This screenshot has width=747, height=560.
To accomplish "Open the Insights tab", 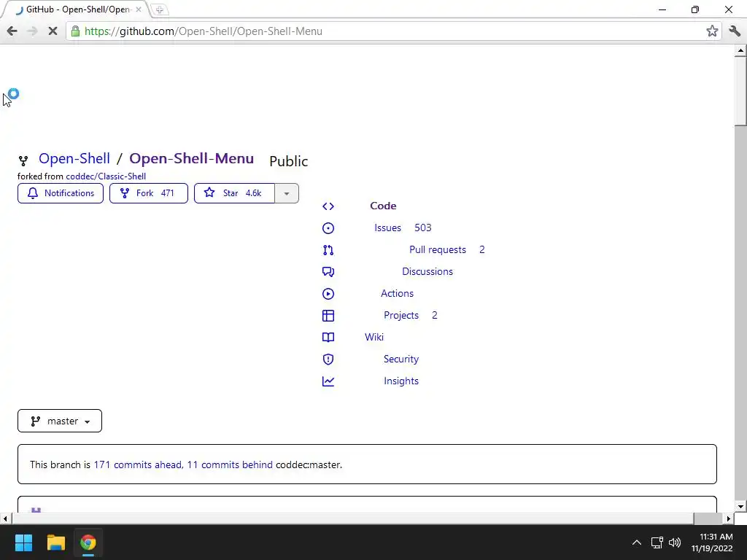I will pyautogui.click(x=401, y=381).
